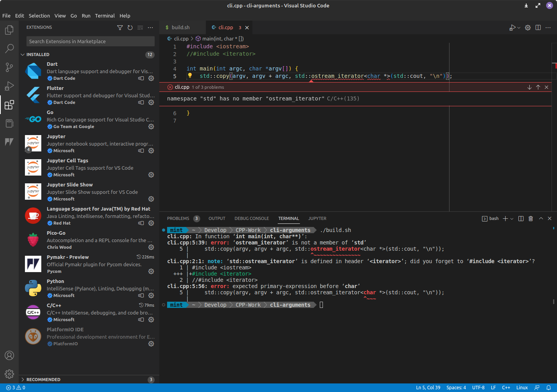
Task: Switch to the JUPYTER panel tab
Action: pos(317,218)
